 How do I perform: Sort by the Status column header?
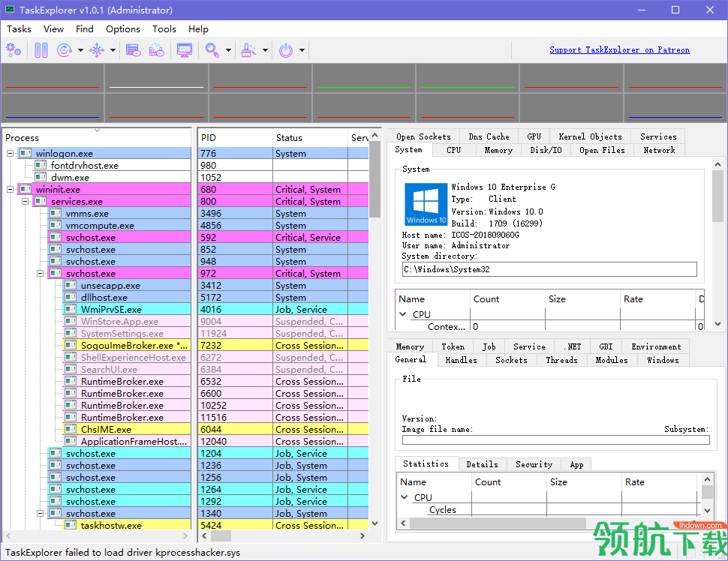point(310,138)
